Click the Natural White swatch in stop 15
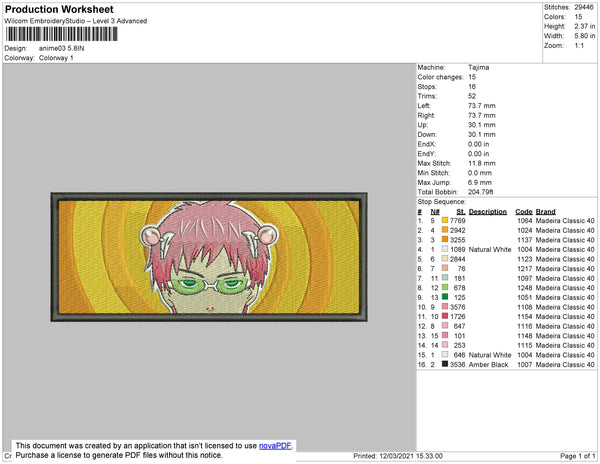 445,355
